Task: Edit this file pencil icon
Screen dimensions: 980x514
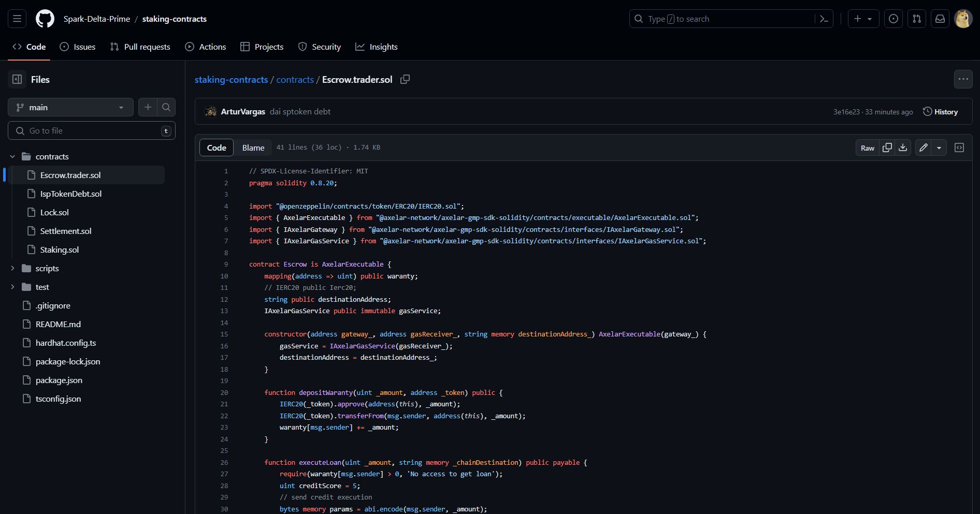Action: tap(924, 148)
